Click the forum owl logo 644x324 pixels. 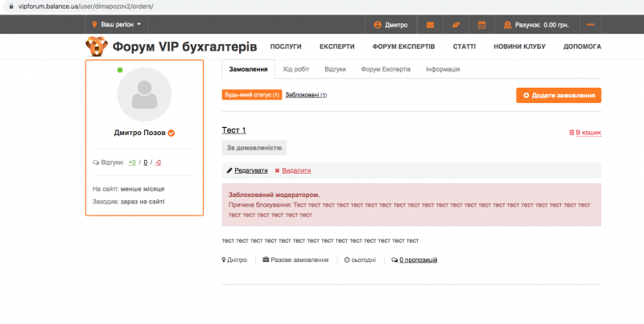click(97, 47)
